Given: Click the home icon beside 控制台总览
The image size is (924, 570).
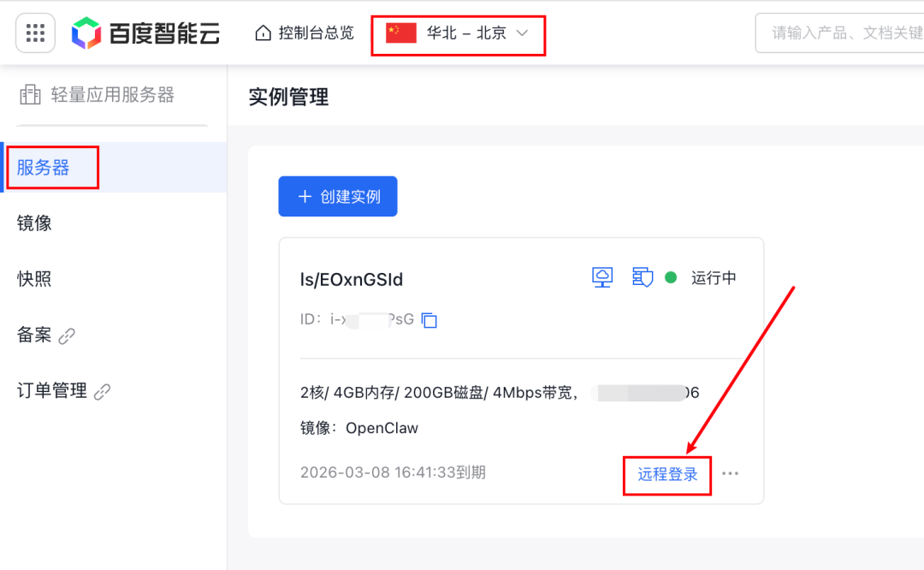Looking at the screenshot, I should [x=262, y=31].
